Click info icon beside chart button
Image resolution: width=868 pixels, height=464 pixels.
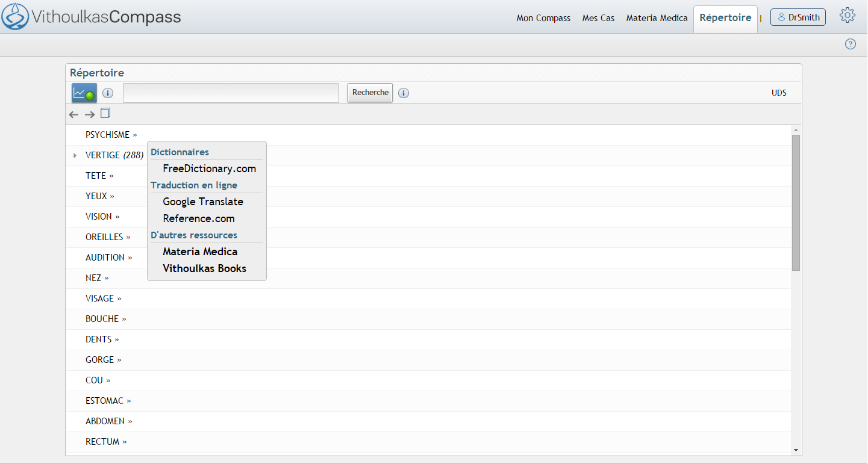click(108, 93)
